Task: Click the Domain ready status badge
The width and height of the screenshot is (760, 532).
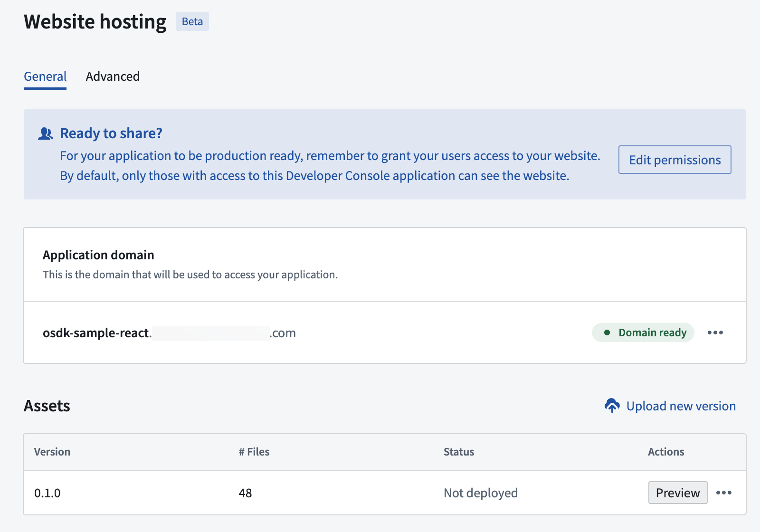Action: click(x=643, y=332)
